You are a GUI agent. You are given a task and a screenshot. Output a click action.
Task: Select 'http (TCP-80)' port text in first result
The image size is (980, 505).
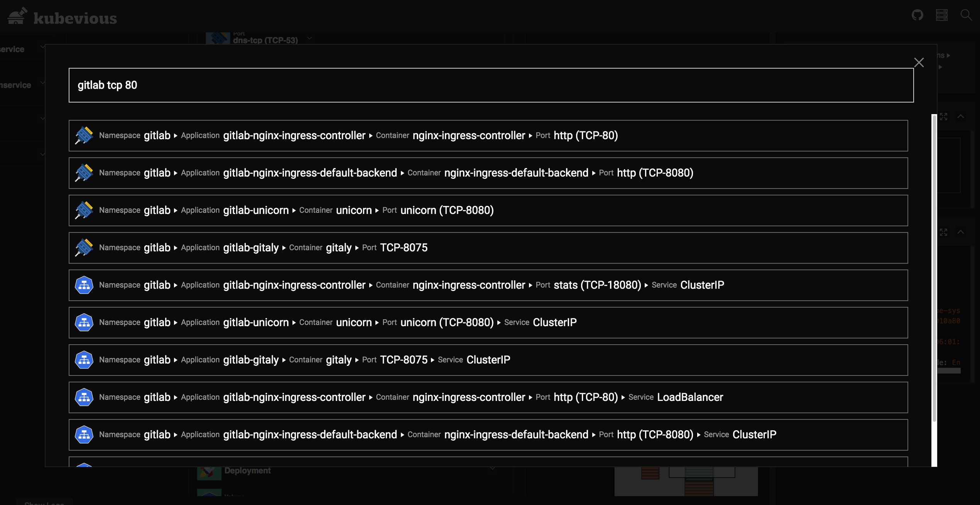(586, 135)
